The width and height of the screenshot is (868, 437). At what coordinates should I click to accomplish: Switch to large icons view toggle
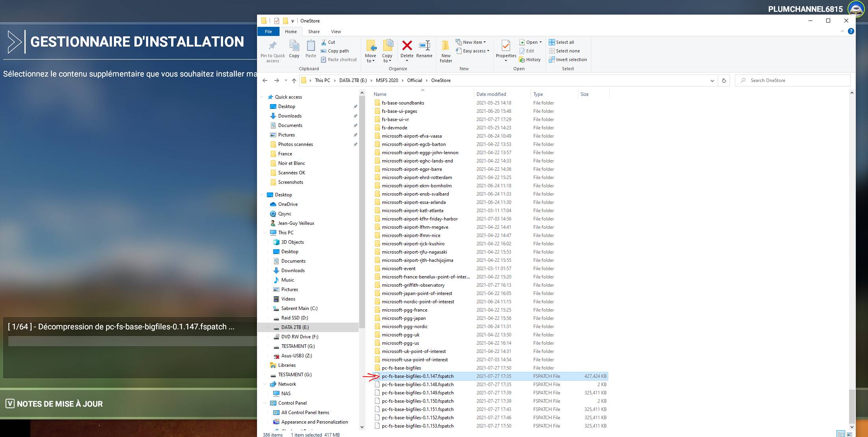tap(849, 434)
